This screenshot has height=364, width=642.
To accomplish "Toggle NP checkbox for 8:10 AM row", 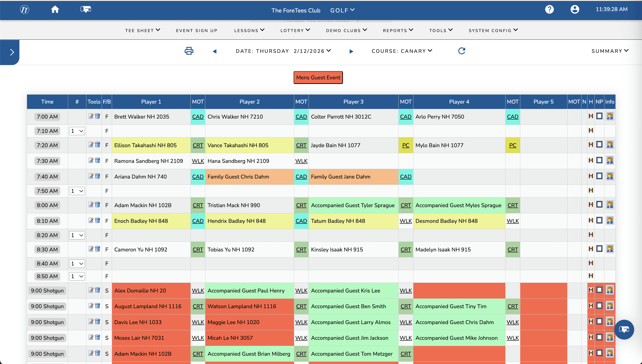I will point(599,220).
